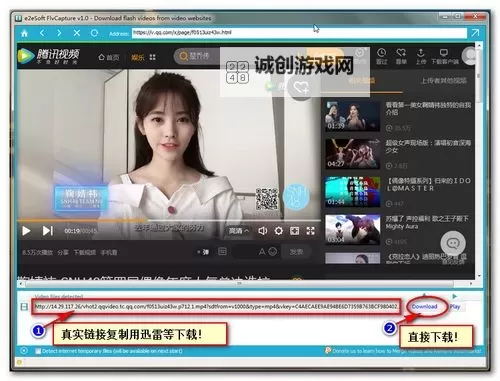Open the I DOLMASTER related video title
The image size is (500, 381).
[x=429, y=184]
